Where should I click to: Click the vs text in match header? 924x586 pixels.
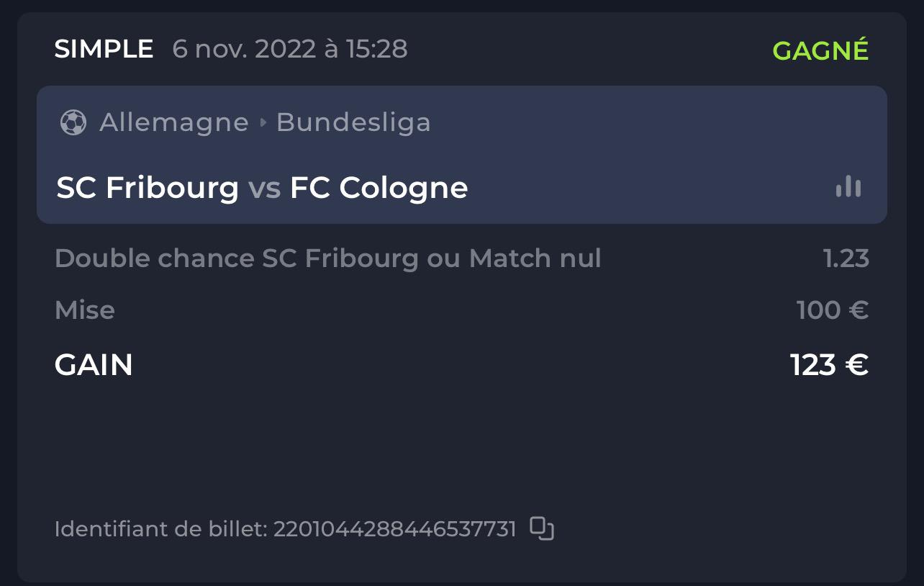pos(264,189)
